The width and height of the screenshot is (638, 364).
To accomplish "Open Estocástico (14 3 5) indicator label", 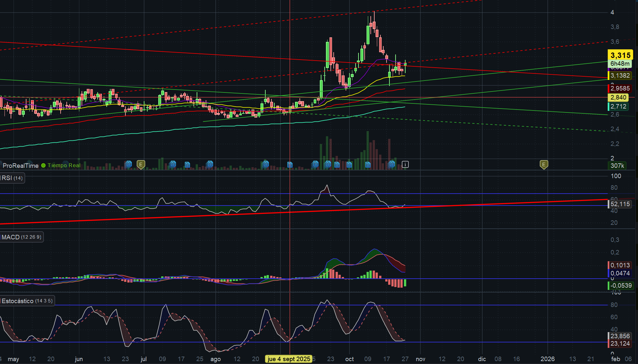I will [27, 301].
